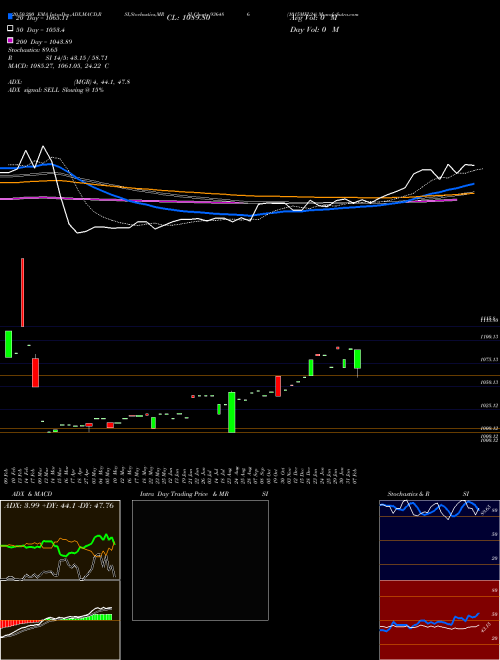
Task: Click the 1025.12 price axis label
Action: point(489,406)
